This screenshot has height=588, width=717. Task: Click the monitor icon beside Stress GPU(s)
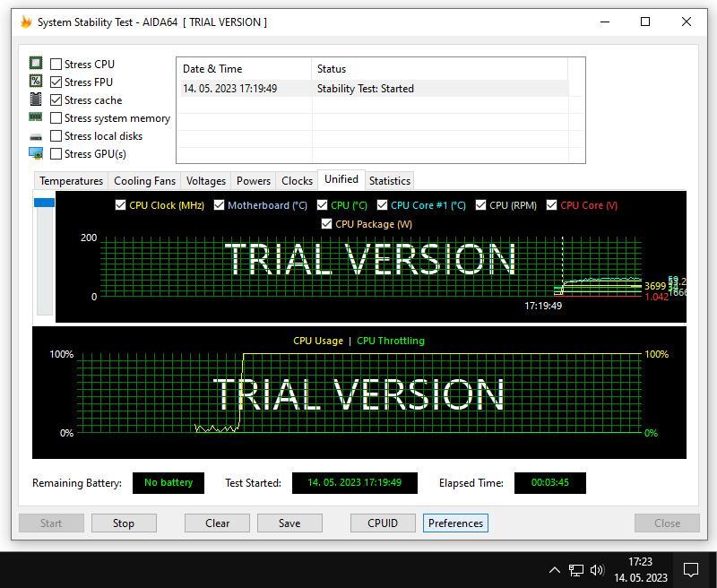(36, 153)
